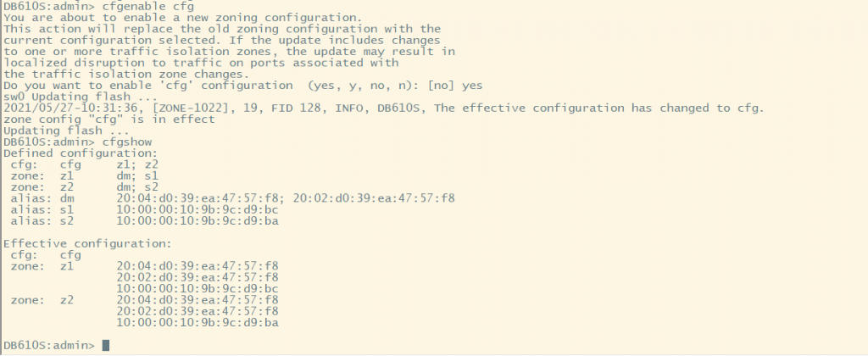Click the 2021/05/27-10:31:36 timestamp

click(63, 108)
